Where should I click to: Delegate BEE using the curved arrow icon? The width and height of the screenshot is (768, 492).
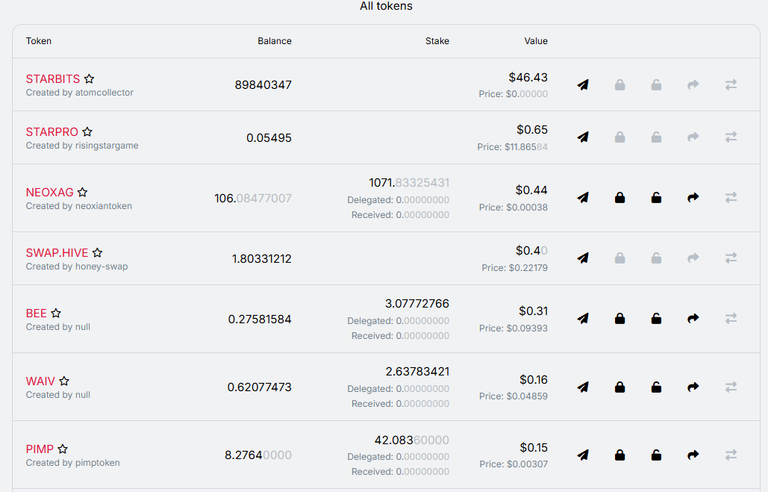tap(693, 319)
